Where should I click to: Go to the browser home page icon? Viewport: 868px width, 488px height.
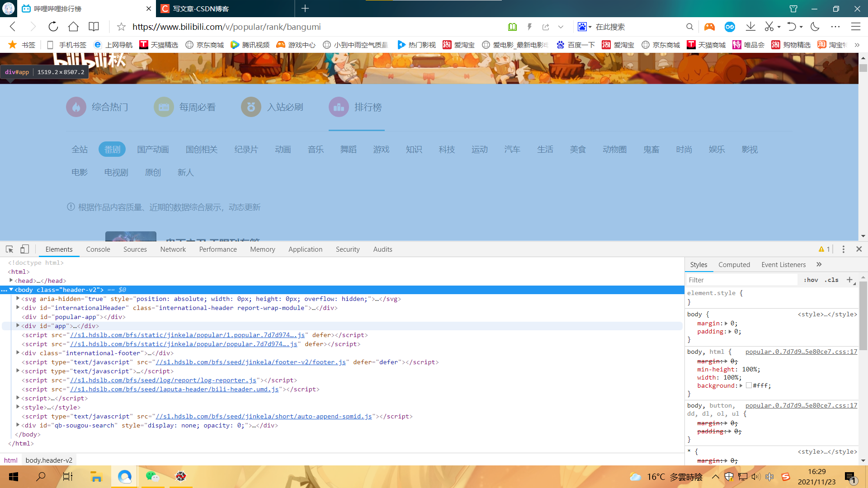point(73,27)
